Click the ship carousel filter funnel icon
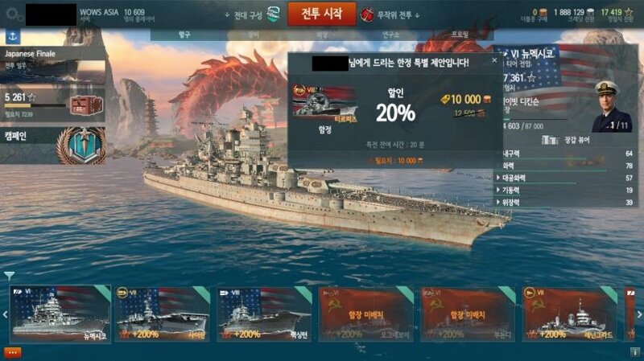 [9, 275]
